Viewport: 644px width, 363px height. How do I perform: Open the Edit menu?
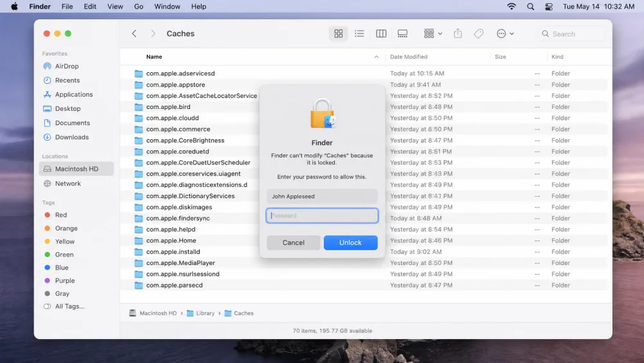point(90,6)
